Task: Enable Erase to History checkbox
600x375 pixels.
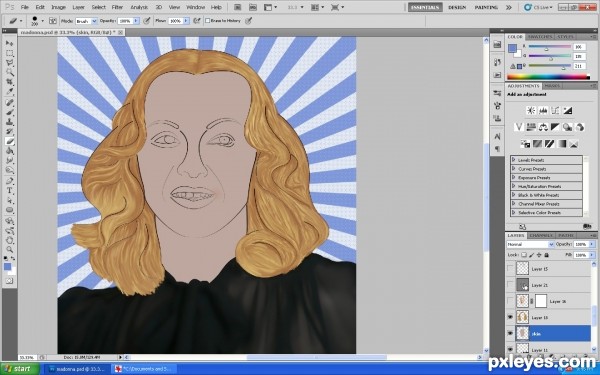Action: tap(208, 21)
